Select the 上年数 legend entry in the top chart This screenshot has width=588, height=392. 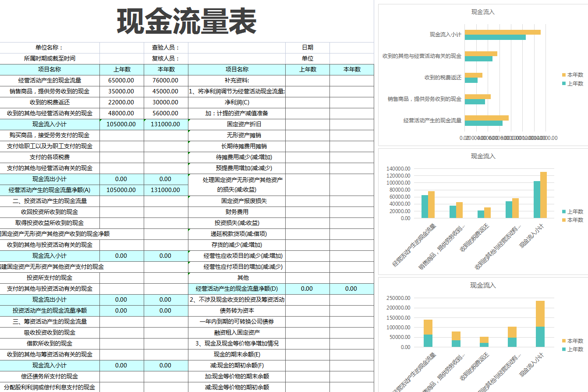coord(573,83)
